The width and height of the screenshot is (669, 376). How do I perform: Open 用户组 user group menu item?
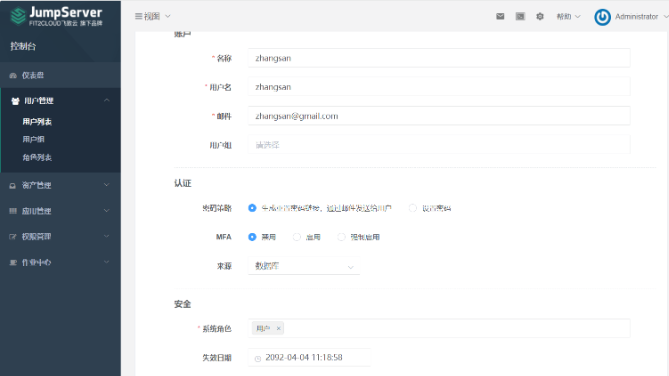coord(33,140)
